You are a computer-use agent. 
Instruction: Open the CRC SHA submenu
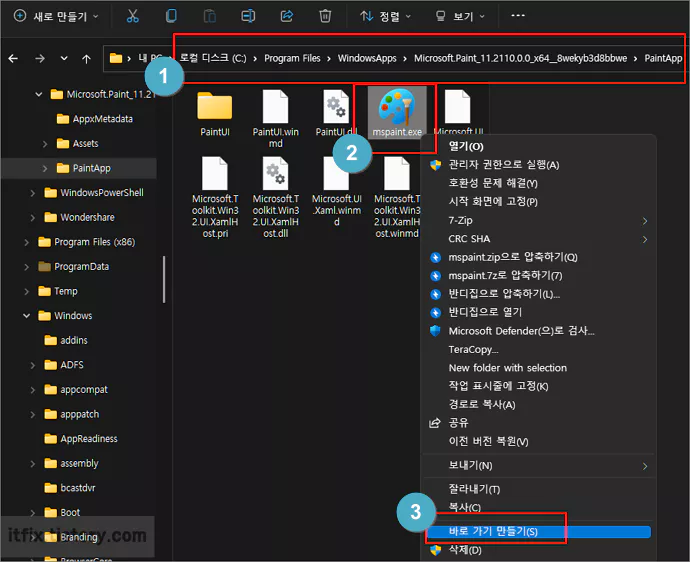click(x=538, y=239)
